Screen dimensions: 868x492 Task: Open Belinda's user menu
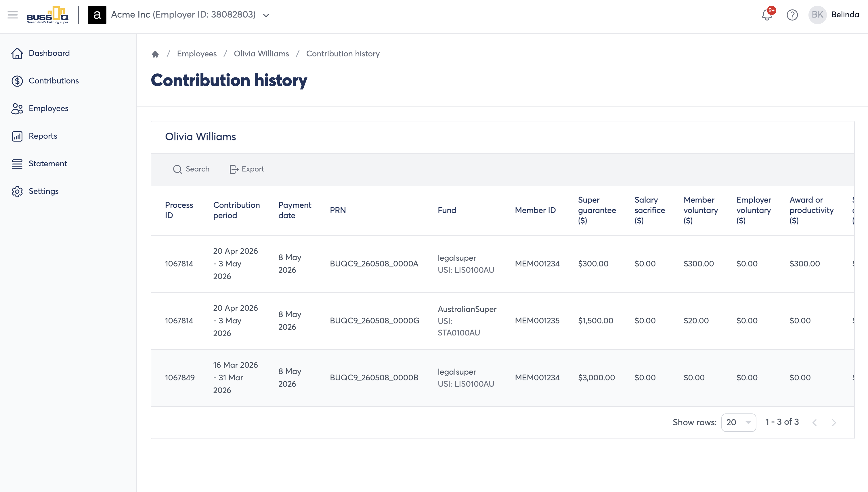(x=845, y=15)
